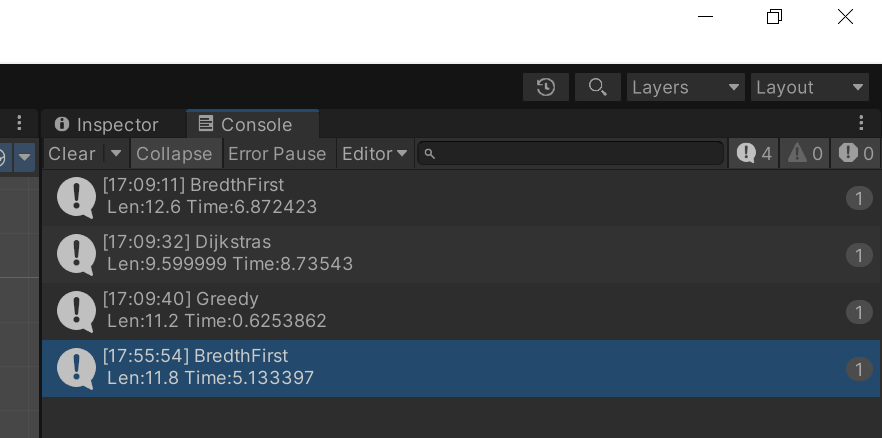The height and width of the screenshot is (438, 882).
Task: Toggle info message count filter showing 4
Action: [x=754, y=153]
